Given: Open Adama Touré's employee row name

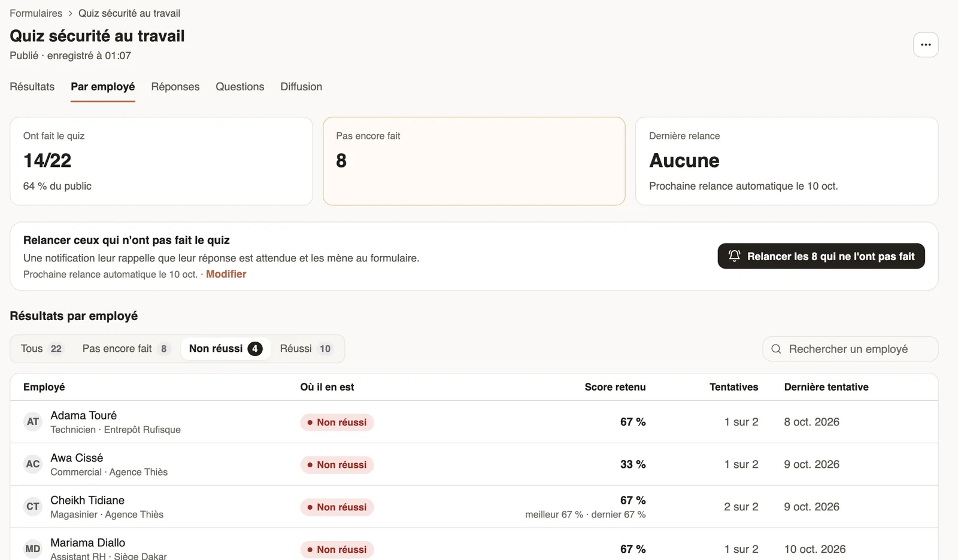Looking at the screenshot, I should click(x=84, y=415).
